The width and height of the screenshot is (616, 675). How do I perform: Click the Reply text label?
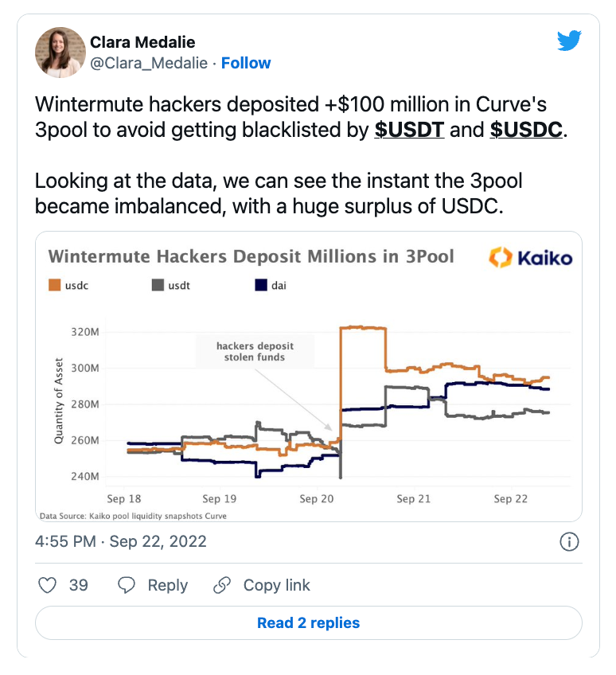tap(168, 586)
